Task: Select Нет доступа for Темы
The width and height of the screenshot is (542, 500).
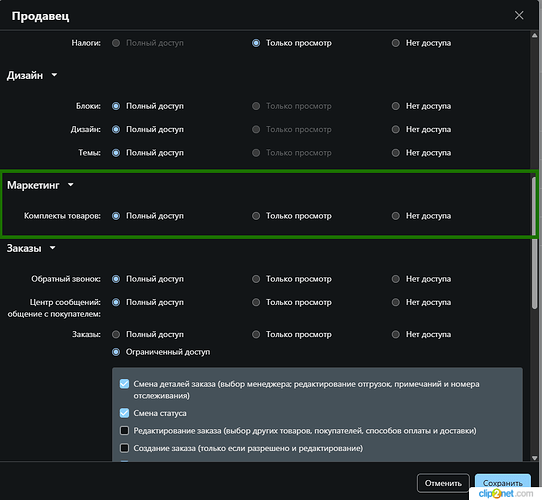Action: [x=395, y=153]
